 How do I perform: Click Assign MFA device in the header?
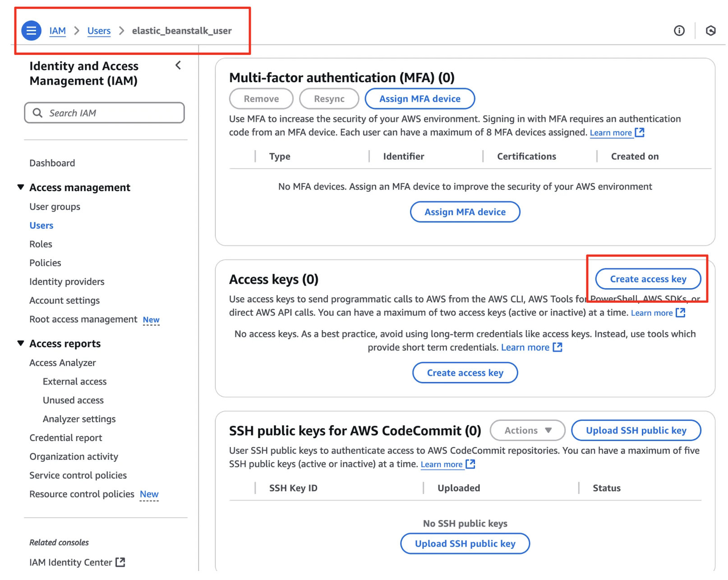coord(419,99)
